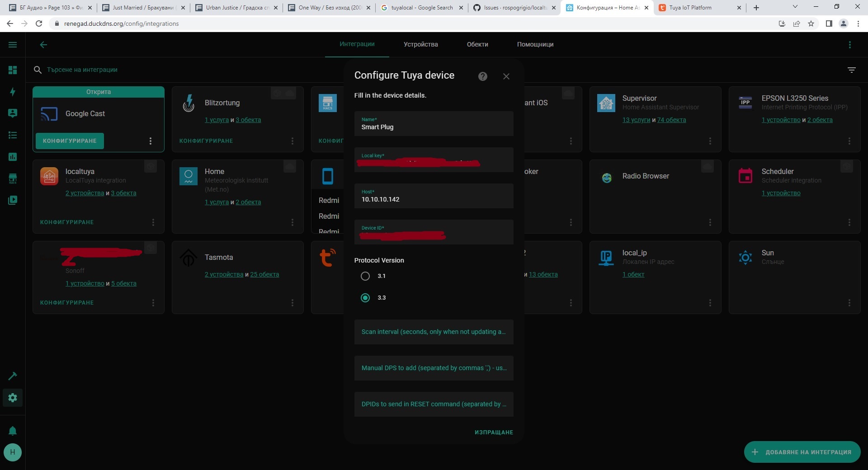The width and height of the screenshot is (868, 470).
Task: Click the notifications bell in sidebar
Action: pyautogui.click(x=13, y=431)
